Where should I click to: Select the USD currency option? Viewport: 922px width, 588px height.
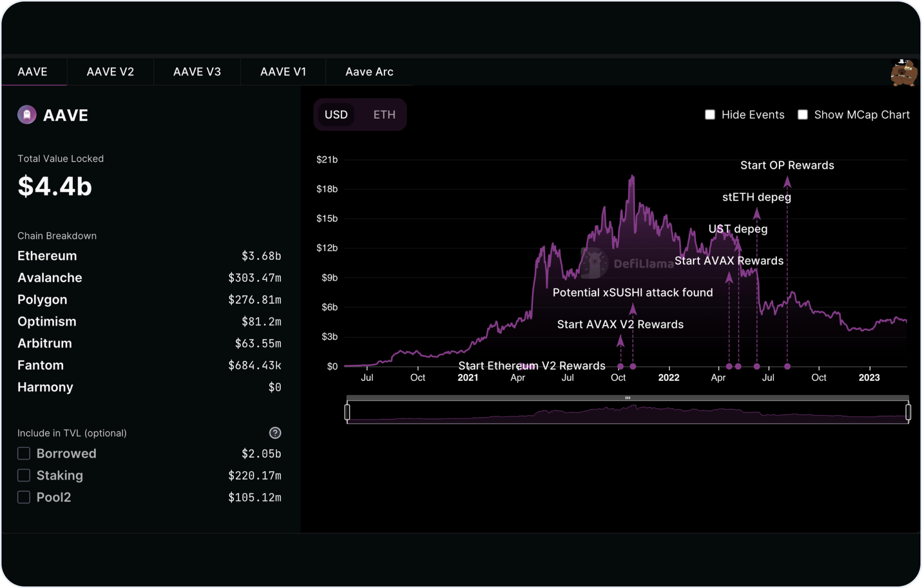pos(336,114)
